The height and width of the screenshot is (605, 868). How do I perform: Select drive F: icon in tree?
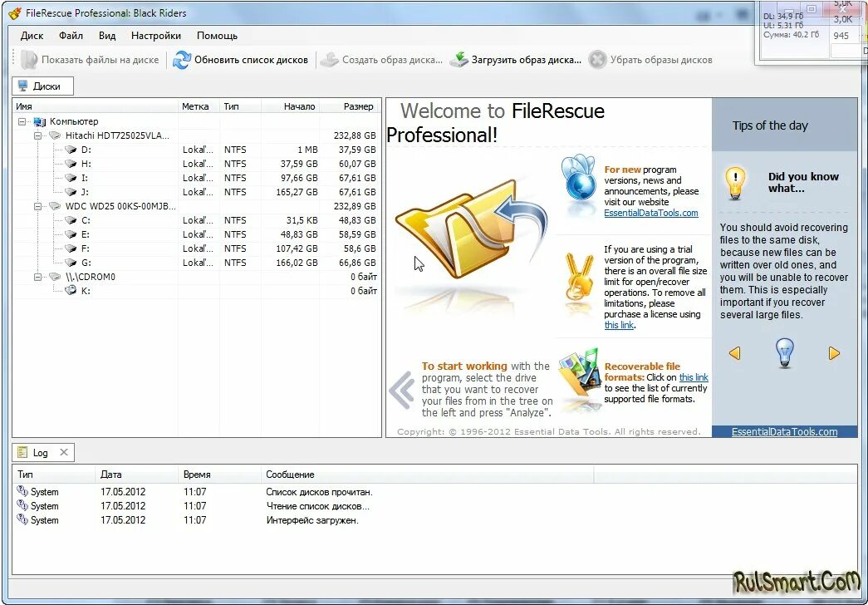point(71,248)
